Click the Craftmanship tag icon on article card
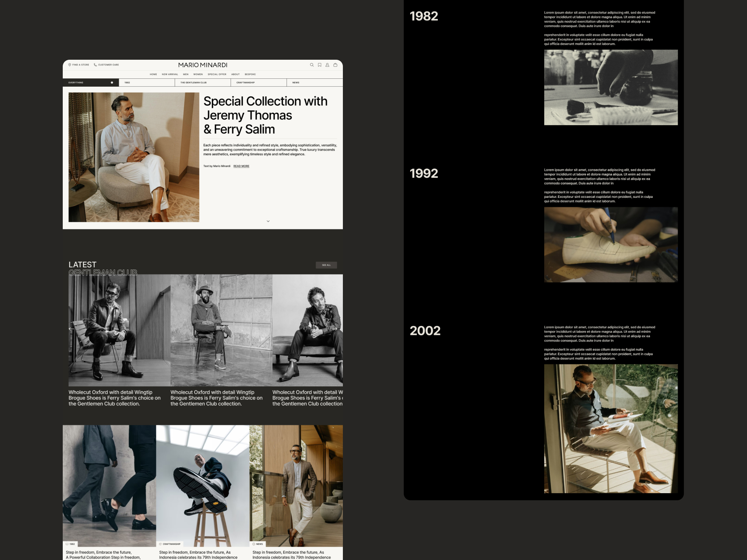Image resolution: width=747 pixels, height=560 pixels. click(161, 544)
